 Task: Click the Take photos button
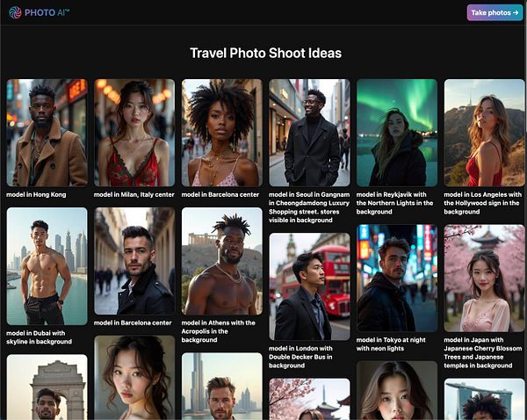pos(495,13)
